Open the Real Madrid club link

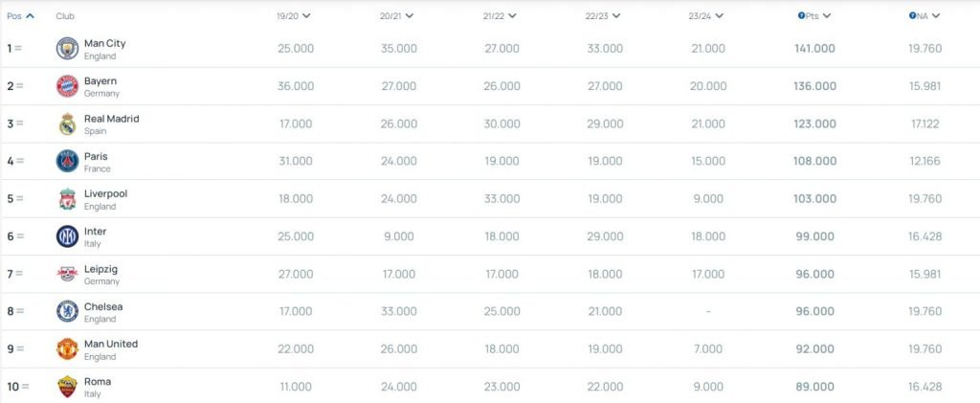[112, 119]
